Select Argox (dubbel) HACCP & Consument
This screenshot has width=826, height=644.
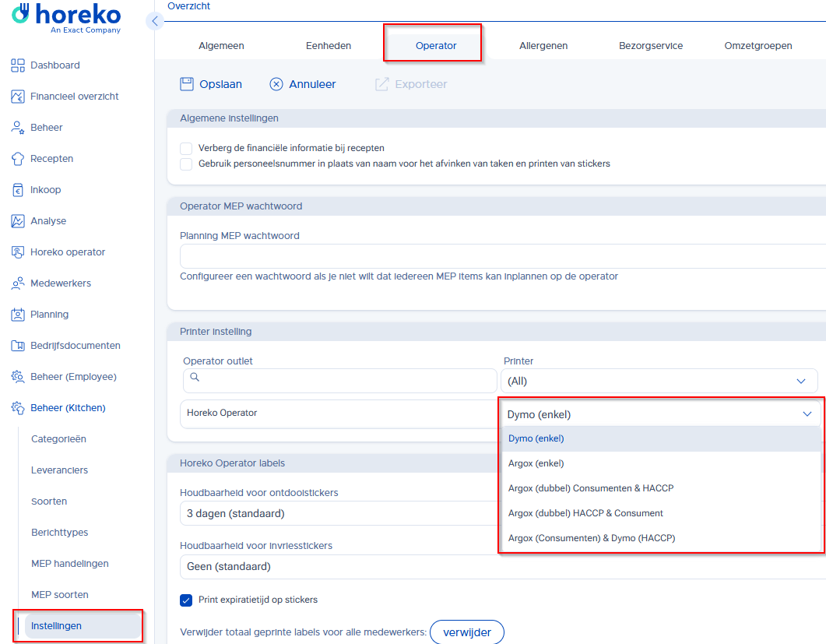click(662, 512)
